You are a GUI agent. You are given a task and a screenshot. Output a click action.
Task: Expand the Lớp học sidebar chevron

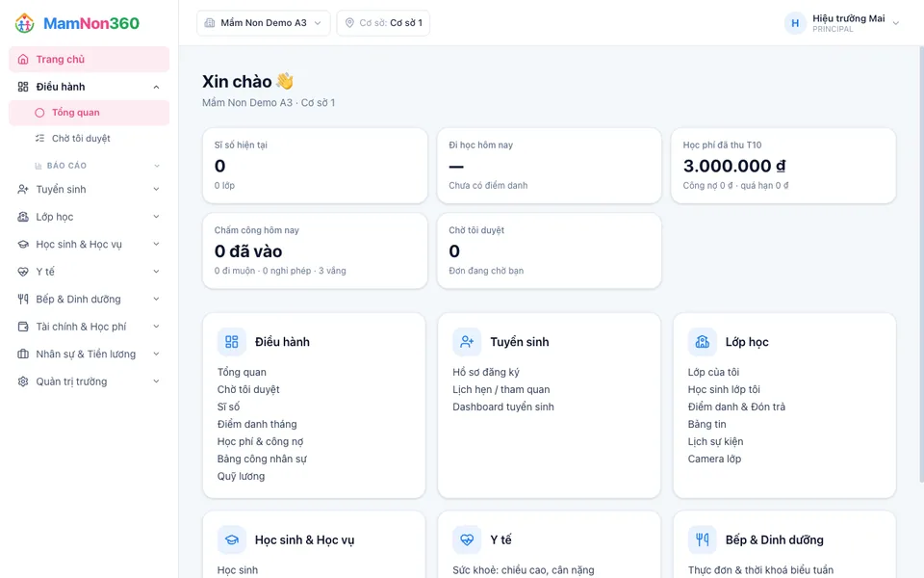point(156,217)
